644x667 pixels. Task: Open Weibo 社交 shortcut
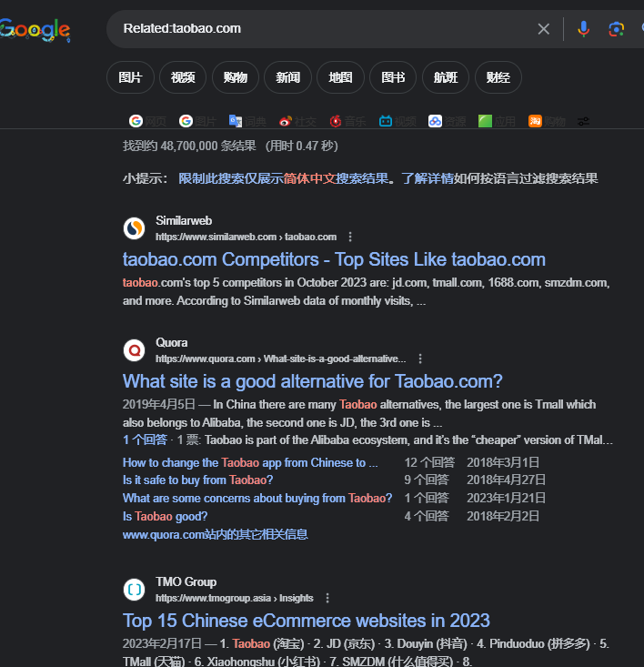coord(297,121)
